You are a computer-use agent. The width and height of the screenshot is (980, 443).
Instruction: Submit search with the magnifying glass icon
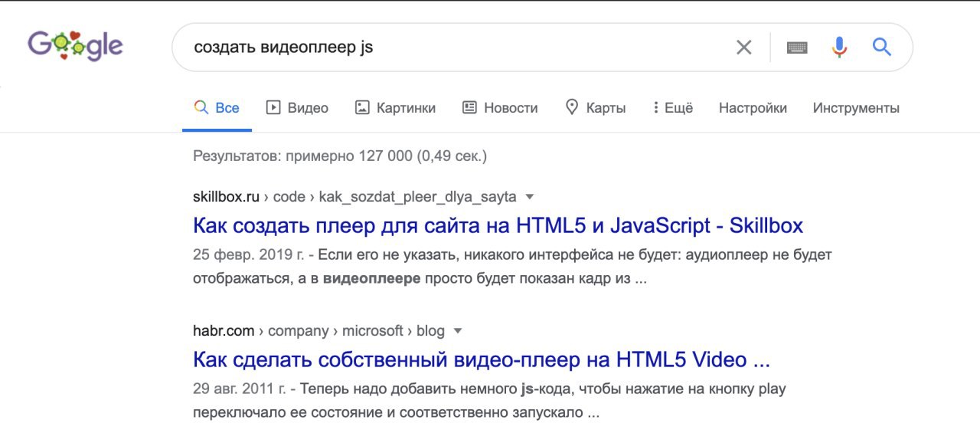coord(882,48)
